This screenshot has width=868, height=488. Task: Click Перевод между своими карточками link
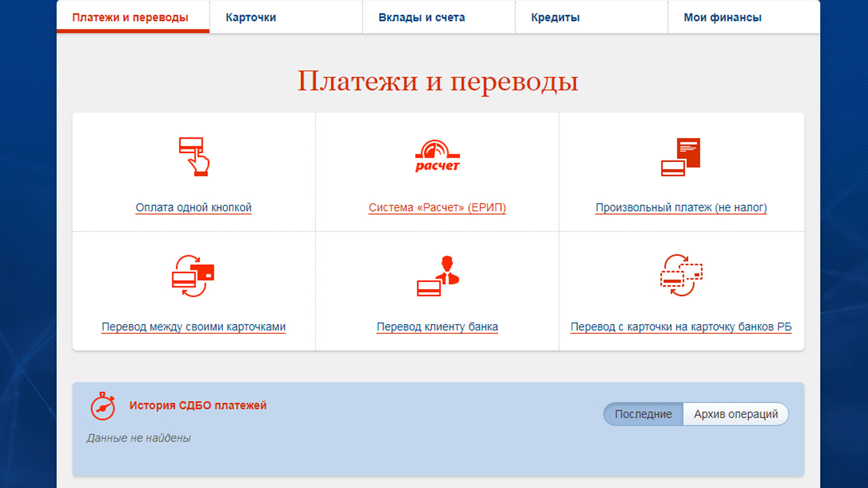pyautogui.click(x=194, y=327)
